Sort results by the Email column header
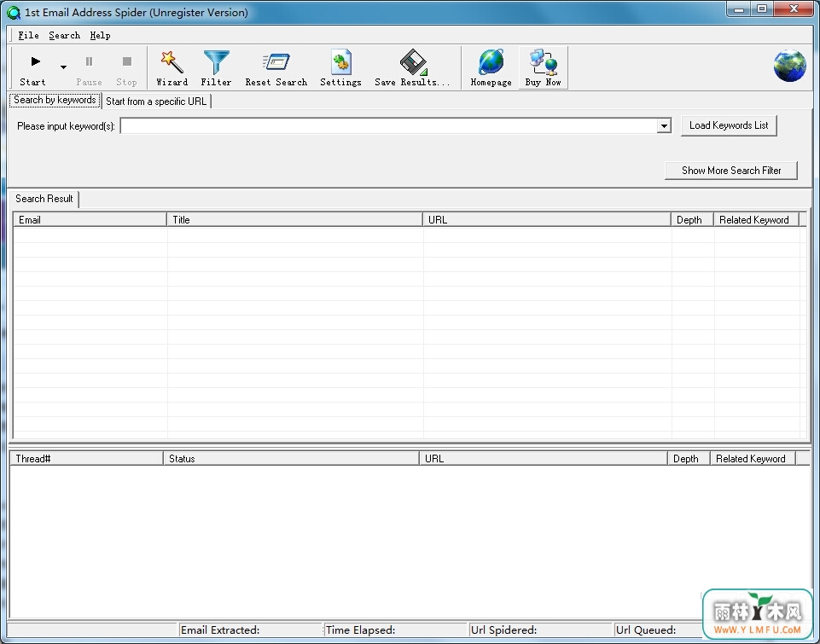820x644 pixels. 90,219
